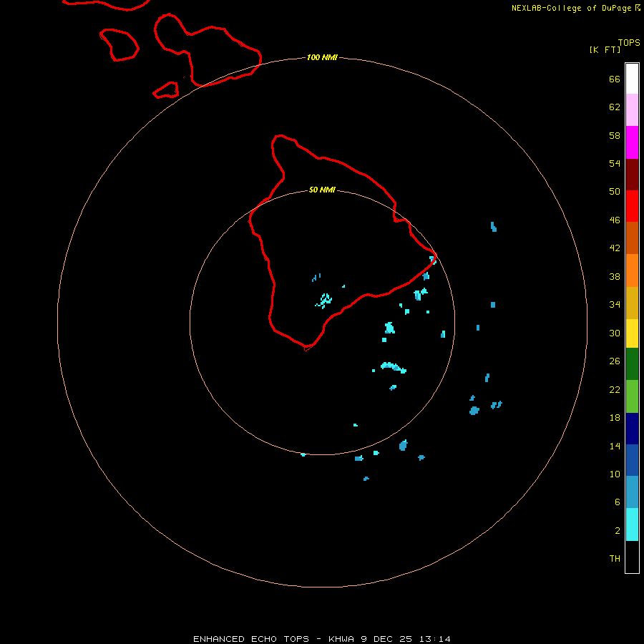
Task: Click the "2" legend value
Action: pos(618,531)
